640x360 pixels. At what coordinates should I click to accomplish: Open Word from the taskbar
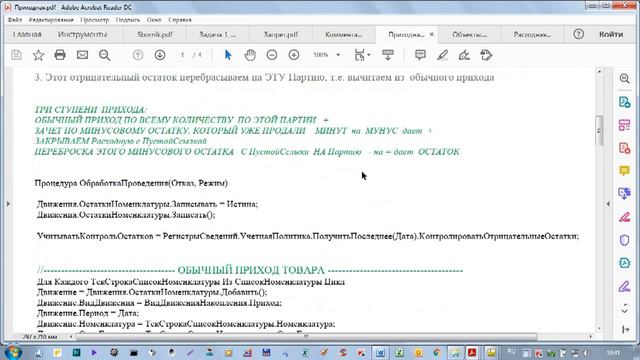380,353
